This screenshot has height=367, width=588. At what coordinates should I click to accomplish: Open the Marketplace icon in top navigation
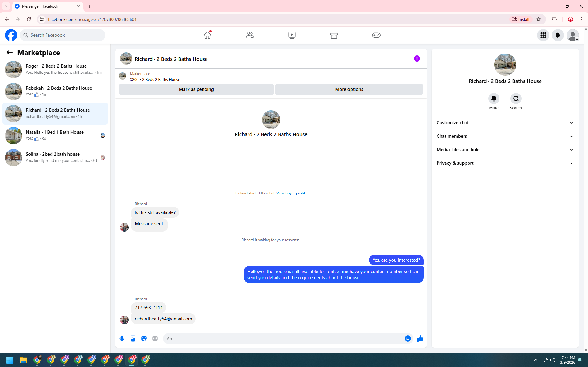[x=334, y=35]
